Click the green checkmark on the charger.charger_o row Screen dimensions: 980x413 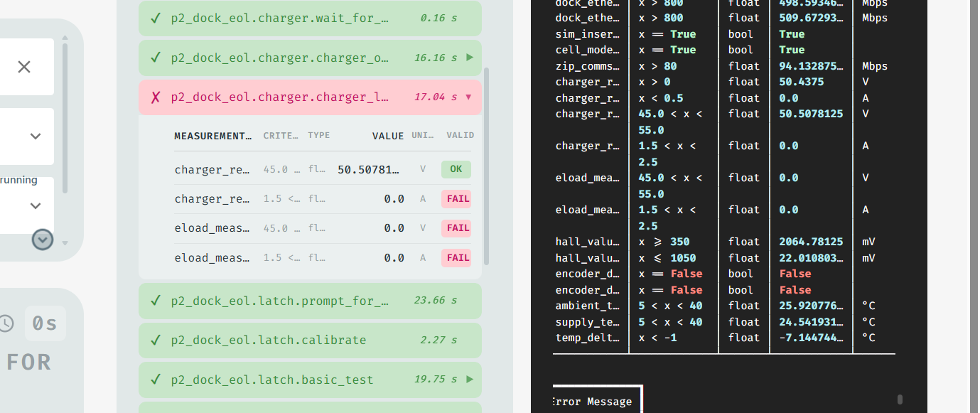156,58
